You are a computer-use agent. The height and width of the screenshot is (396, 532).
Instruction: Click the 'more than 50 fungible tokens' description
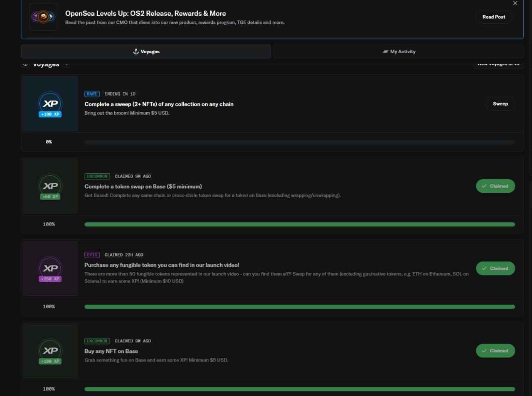click(276, 278)
